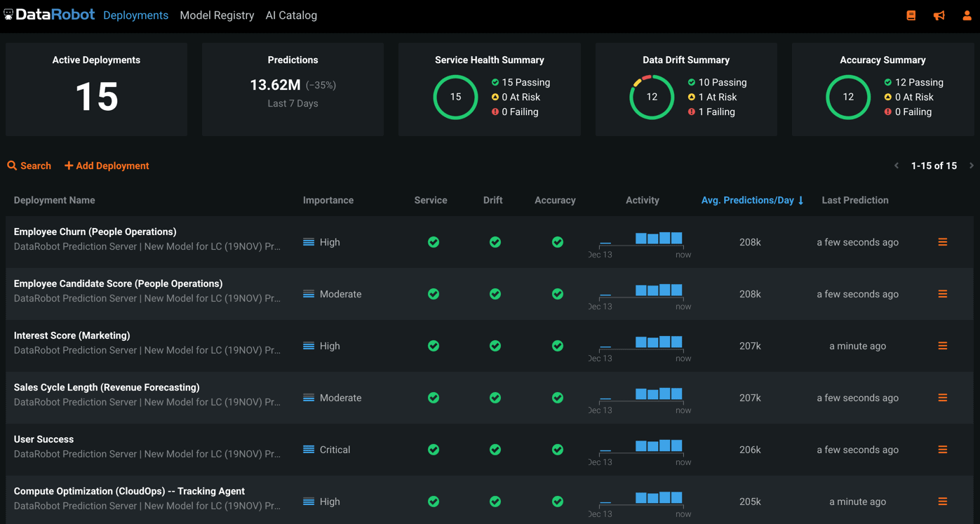Screen dimensions: 980x524
Task: Click Service health check for Employee Churn
Action: [434, 242]
